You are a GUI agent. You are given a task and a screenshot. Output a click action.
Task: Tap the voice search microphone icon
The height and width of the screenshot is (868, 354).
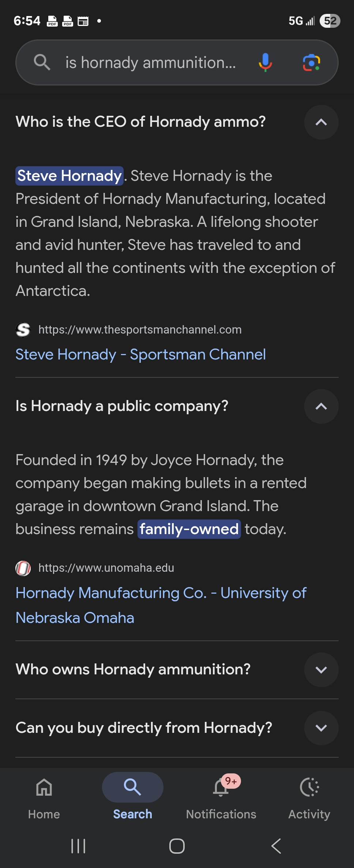pos(265,62)
